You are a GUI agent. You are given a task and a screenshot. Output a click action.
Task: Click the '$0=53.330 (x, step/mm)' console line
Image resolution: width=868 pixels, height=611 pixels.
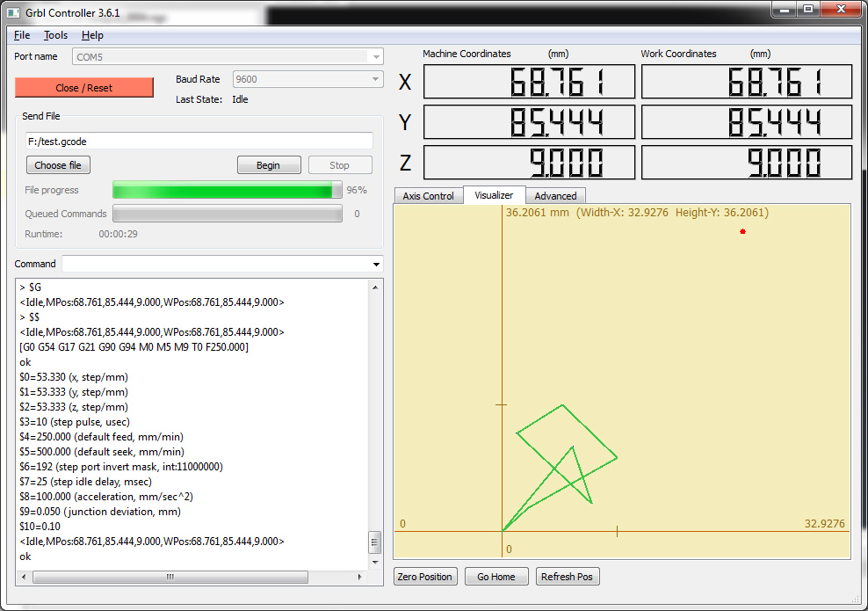click(x=74, y=377)
